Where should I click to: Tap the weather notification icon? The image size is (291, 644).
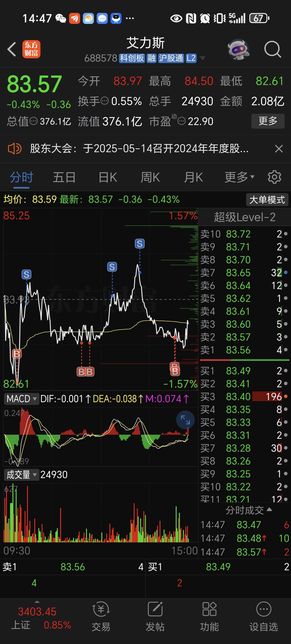pos(88,18)
